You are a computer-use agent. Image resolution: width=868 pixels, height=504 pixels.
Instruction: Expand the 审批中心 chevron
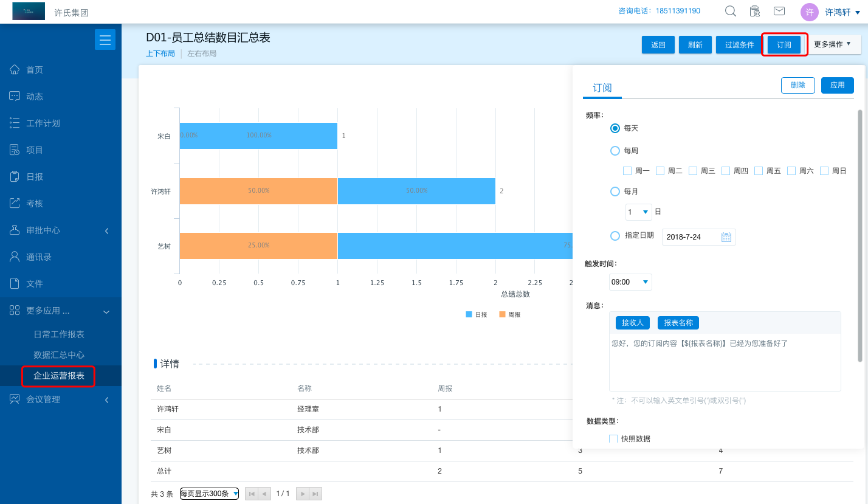click(x=106, y=230)
